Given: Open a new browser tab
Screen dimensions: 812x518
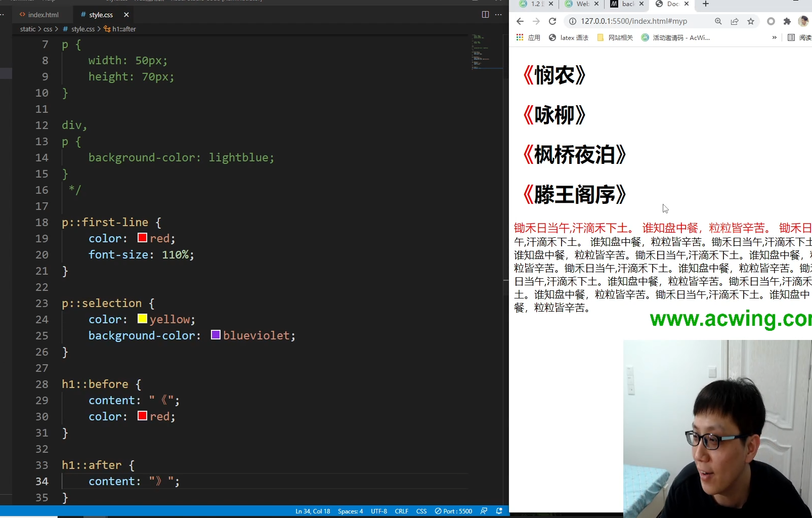Looking at the screenshot, I should 706,4.
